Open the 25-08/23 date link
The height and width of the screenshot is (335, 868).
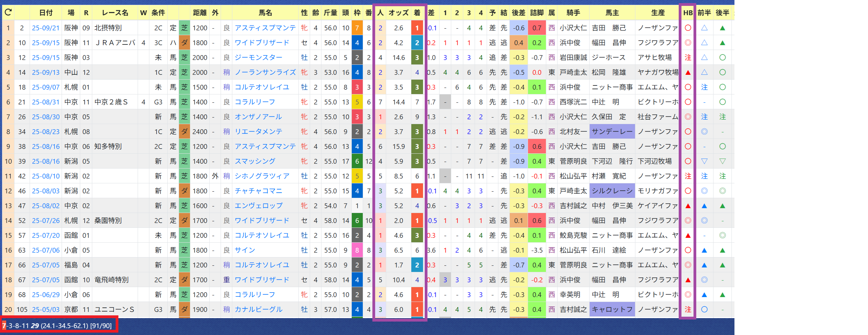pos(46,132)
